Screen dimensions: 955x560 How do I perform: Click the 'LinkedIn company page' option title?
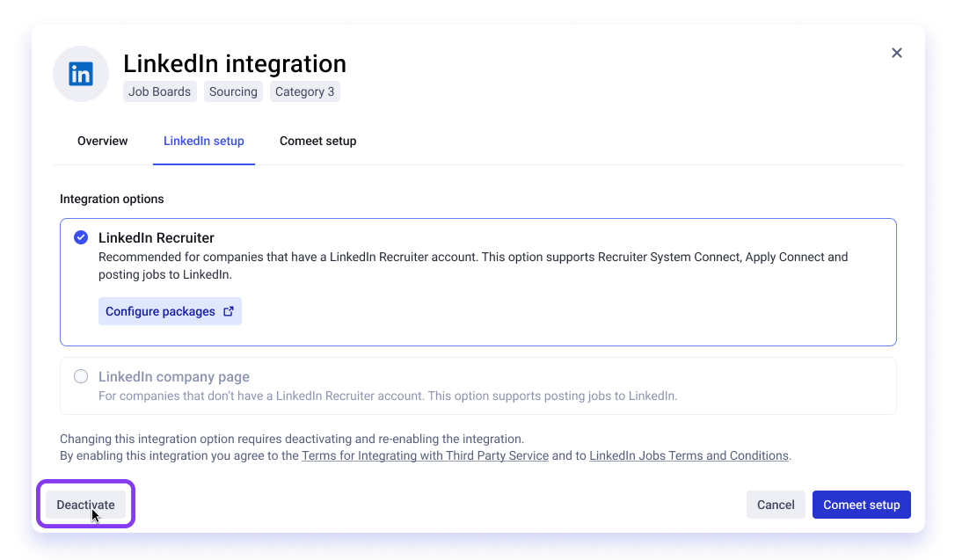pyautogui.click(x=174, y=376)
